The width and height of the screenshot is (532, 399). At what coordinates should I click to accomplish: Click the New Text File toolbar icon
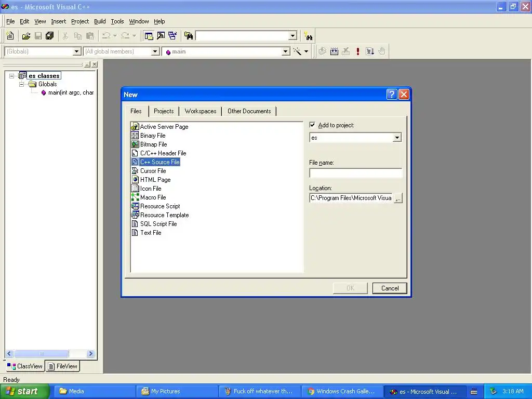click(x=10, y=36)
